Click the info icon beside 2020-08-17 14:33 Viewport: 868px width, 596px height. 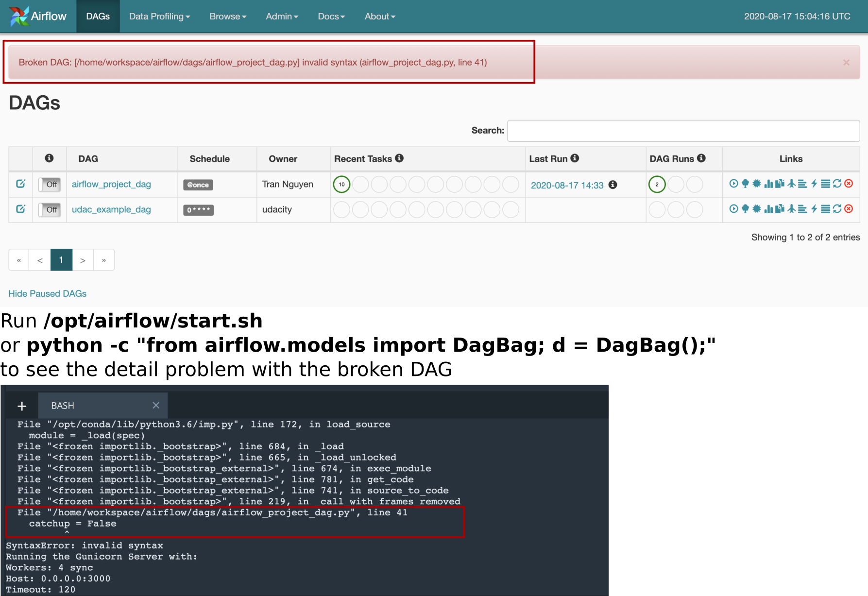pos(613,185)
